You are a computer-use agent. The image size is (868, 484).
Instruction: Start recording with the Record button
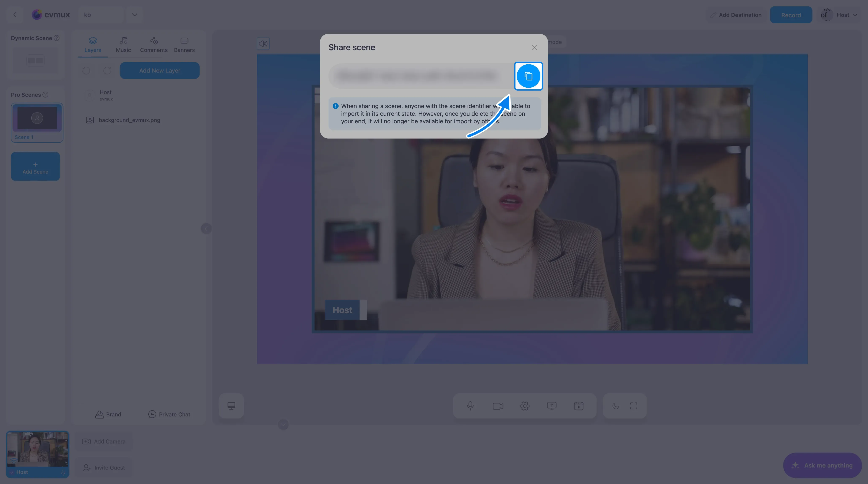point(791,15)
